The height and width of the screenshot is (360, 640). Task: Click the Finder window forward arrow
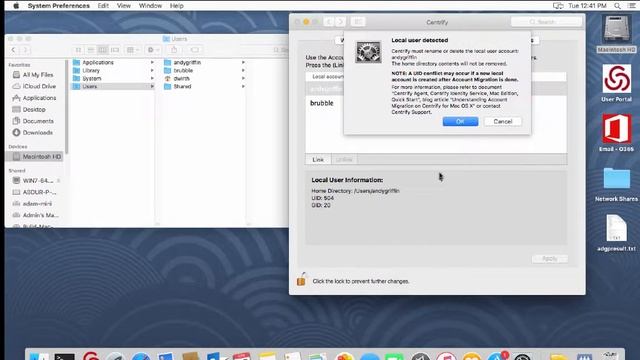coord(25,50)
